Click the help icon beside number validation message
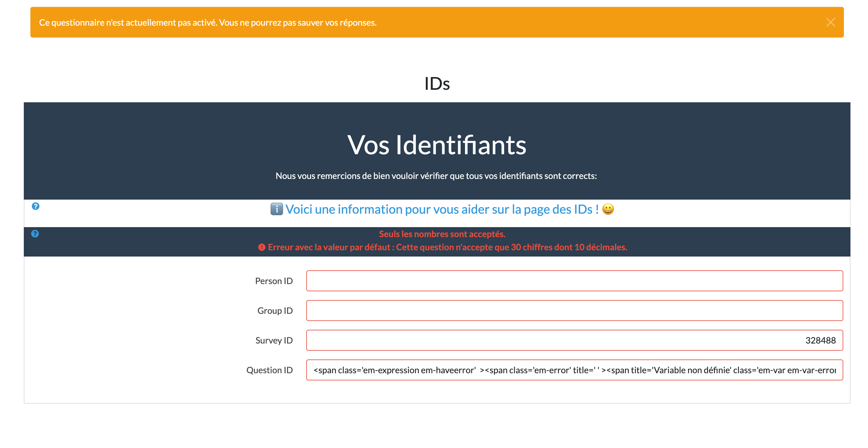868x448 pixels. pos(35,234)
